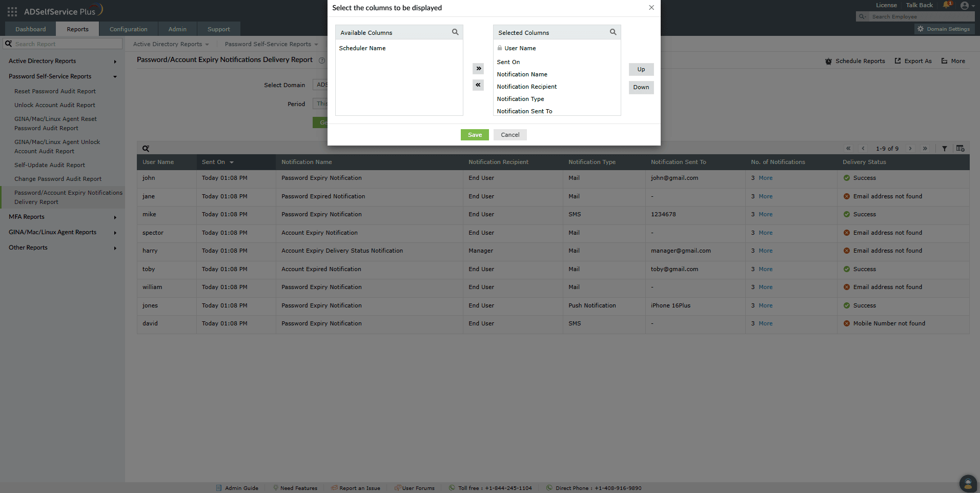
Task: Open the Active Directory Reports breadcrumb dropdown
Action: click(171, 44)
